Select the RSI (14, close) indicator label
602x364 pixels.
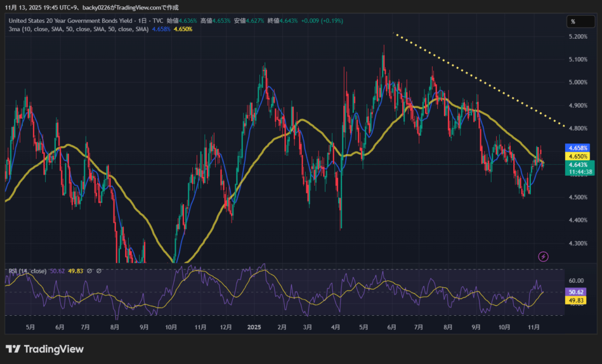coord(26,271)
